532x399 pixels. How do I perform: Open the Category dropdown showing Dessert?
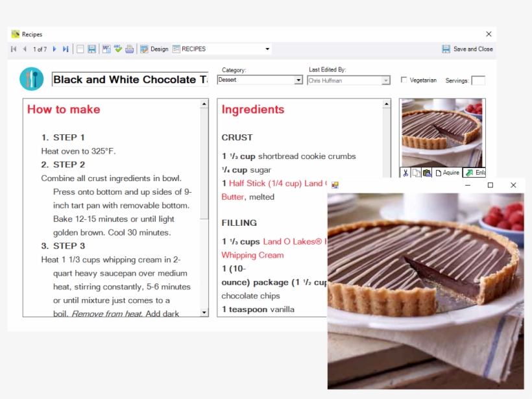coord(298,79)
